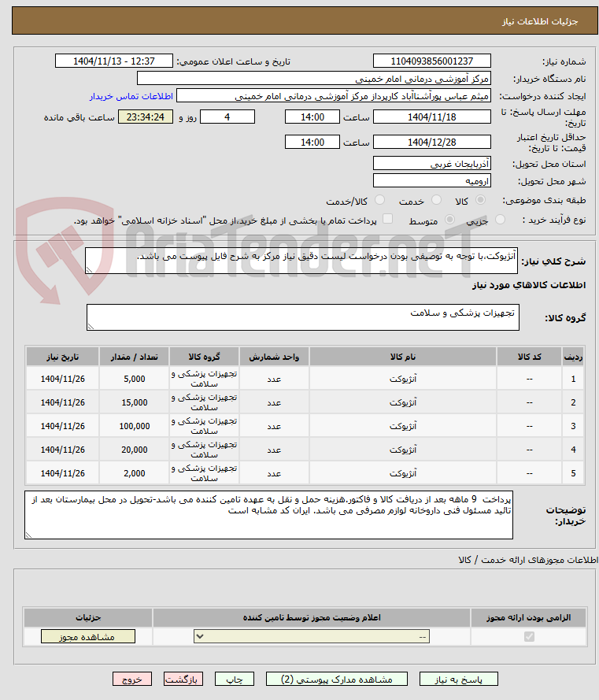The image size is (599, 700).
Task: Open the license status dropdown
Action: (312, 636)
